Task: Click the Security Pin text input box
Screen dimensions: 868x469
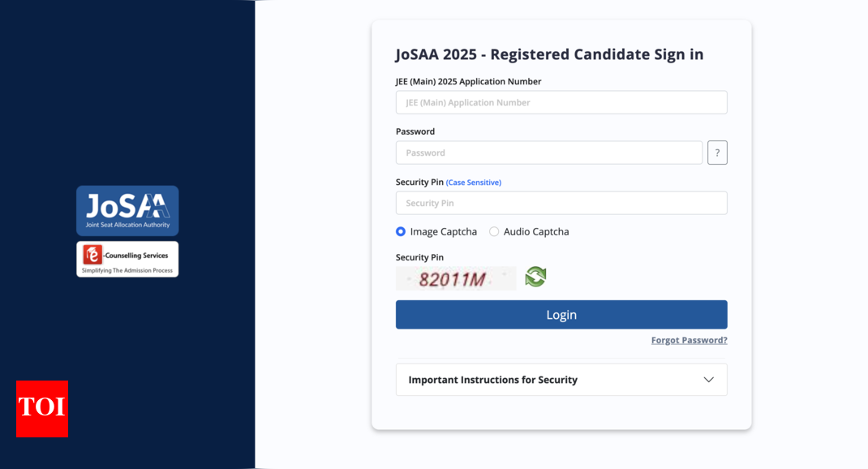Action: click(x=561, y=203)
